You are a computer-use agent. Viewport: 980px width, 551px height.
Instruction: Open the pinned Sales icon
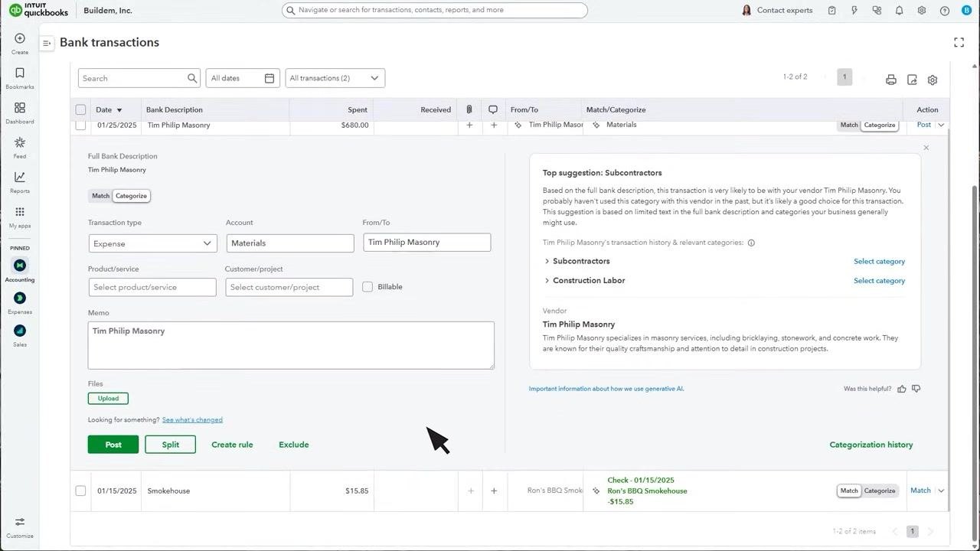[x=20, y=331]
